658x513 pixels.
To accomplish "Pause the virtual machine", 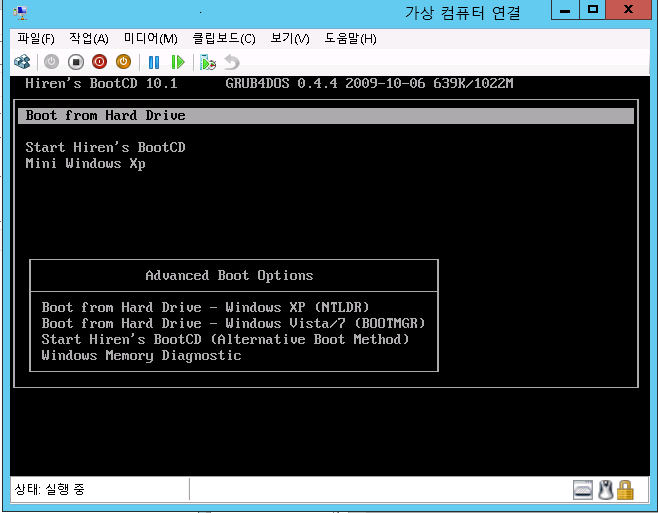I will (x=154, y=63).
